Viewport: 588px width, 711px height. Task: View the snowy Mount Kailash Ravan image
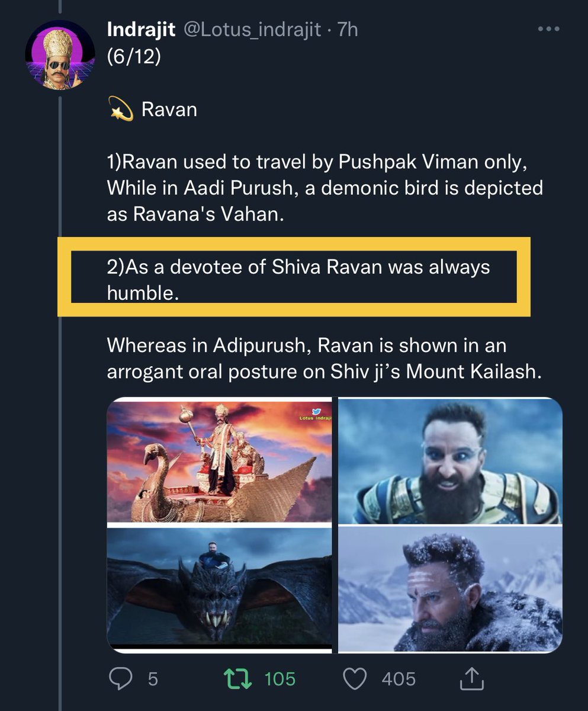pyautogui.click(x=450, y=589)
